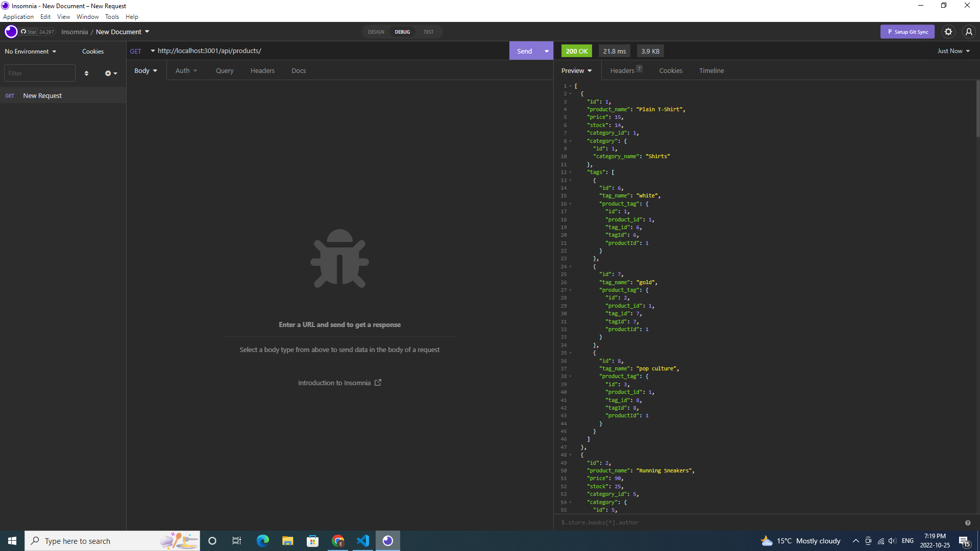This screenshot has height=551, width=980.
Task: Open the JSONPath filter help icon
Action: pyautogui.click(x=967, y=523)
